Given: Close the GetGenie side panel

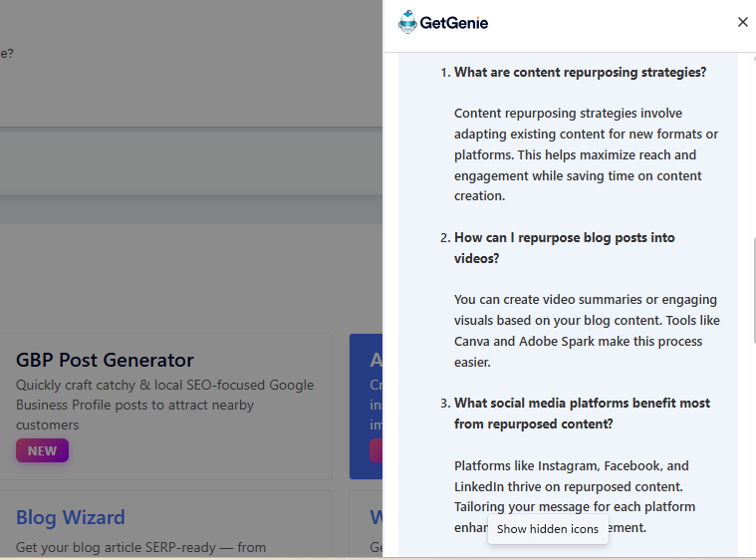Looking at the screenshot, I should click(742, 22).
